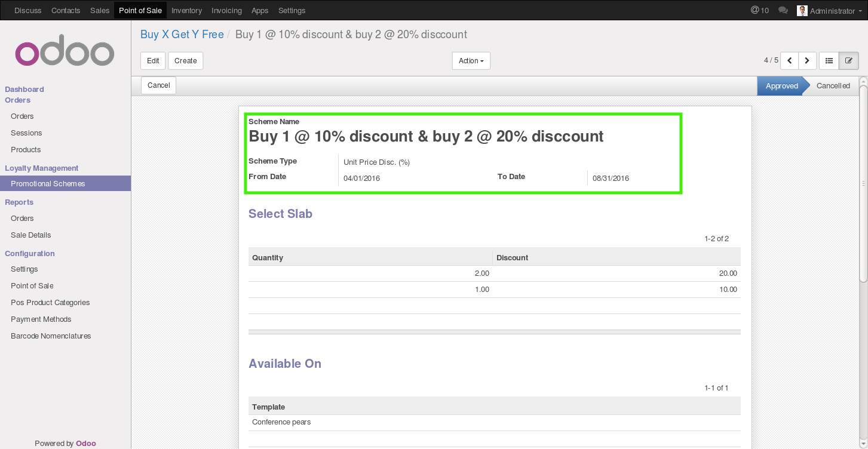The image size is (868, 449).
Task: Click the Cancel button
Action: click(x=159, y=85)
